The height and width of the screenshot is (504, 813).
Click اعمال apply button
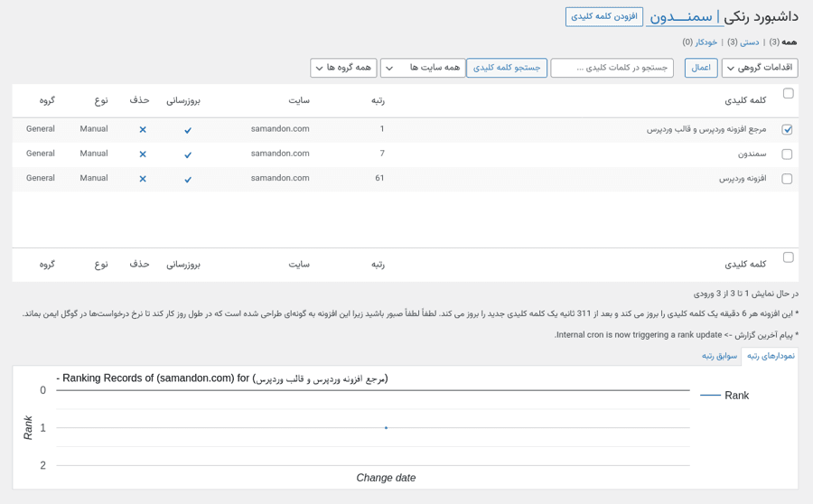701,68
